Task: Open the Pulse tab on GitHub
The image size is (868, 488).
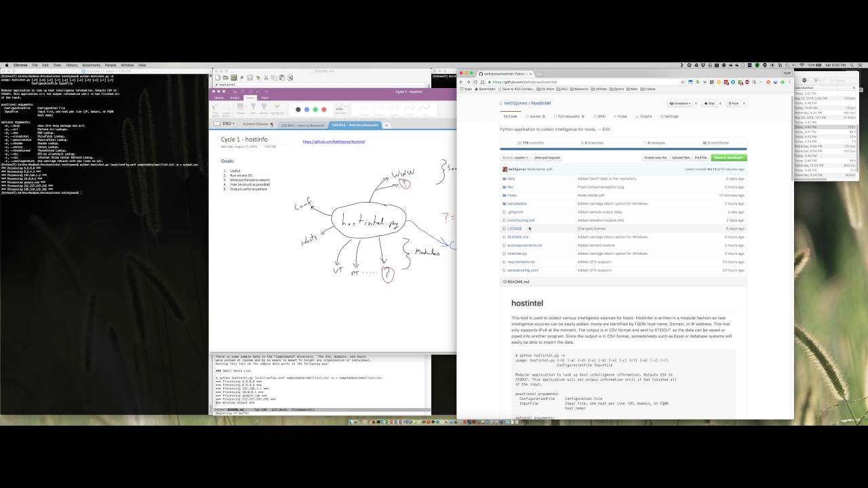Action: coord(620,117)
